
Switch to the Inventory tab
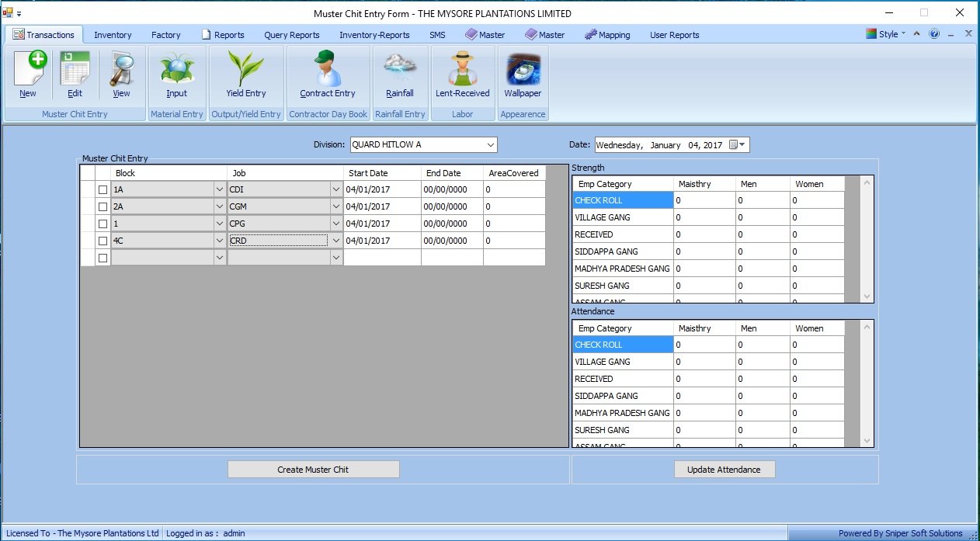(x=113, y=35)
